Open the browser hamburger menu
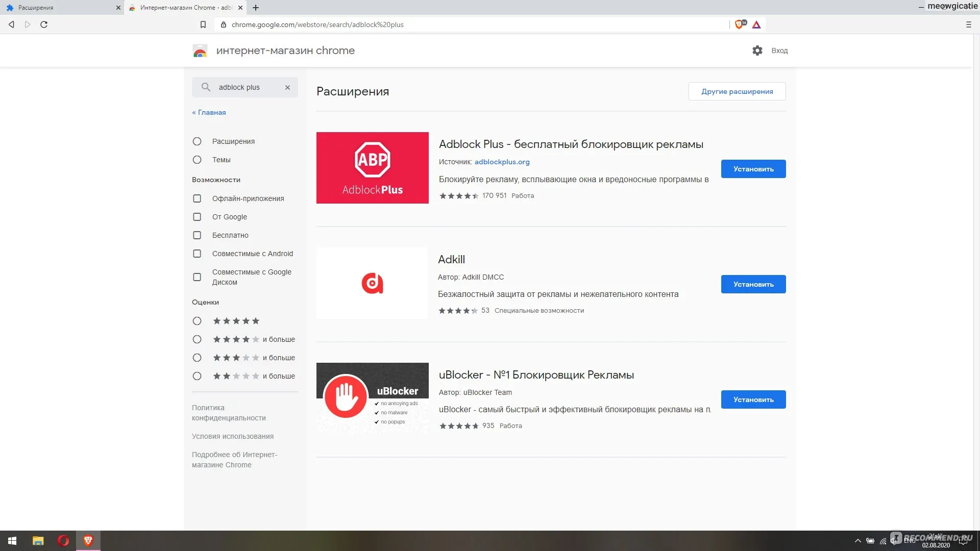The height and width of the screenshot is (551, 980). click(x=969, y=24)
